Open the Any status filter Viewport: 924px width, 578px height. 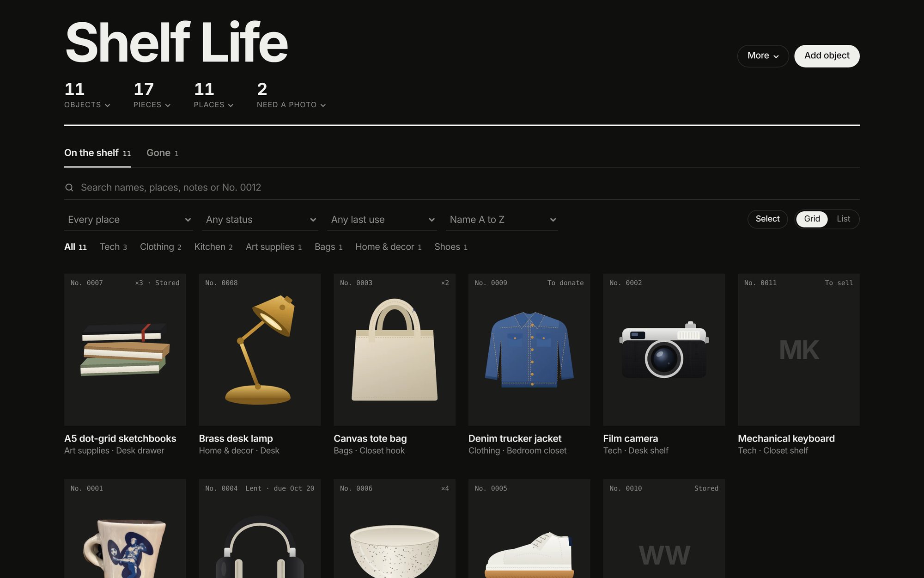260,220
